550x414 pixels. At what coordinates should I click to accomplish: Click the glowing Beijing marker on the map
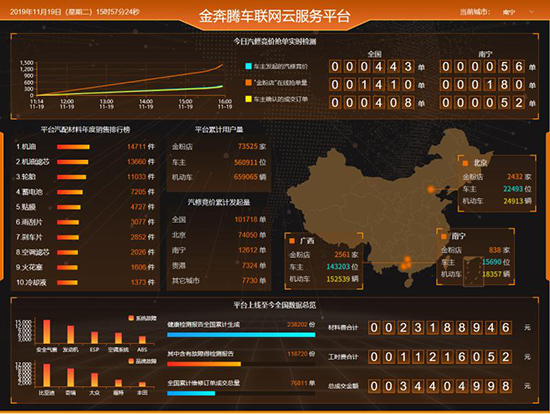[431, 189]
